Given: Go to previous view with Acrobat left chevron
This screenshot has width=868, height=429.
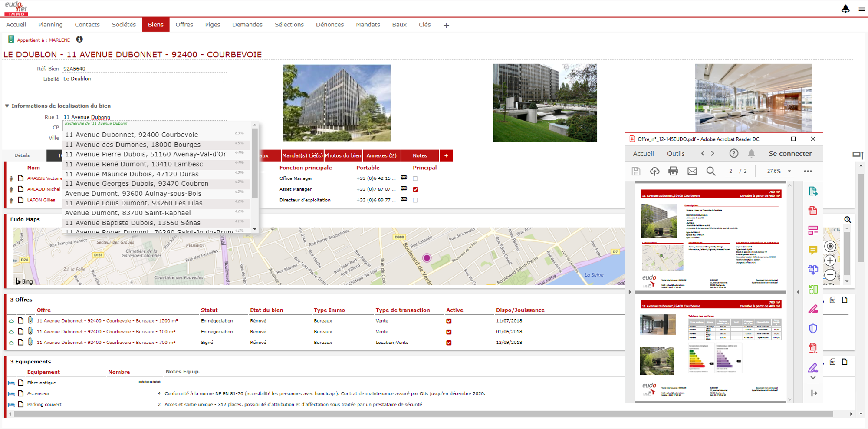Looking at the screenshot, I should click(703, 153).
